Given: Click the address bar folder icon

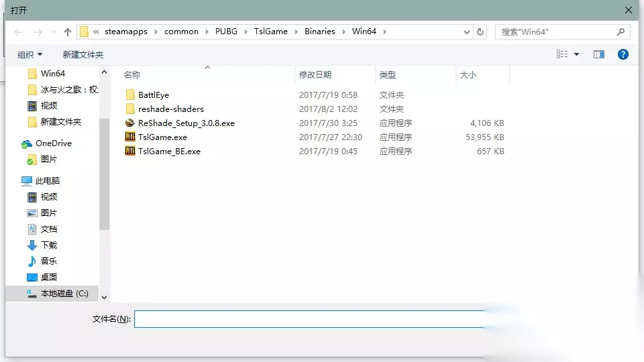Looking at the screenshot, I should point(85,32).
